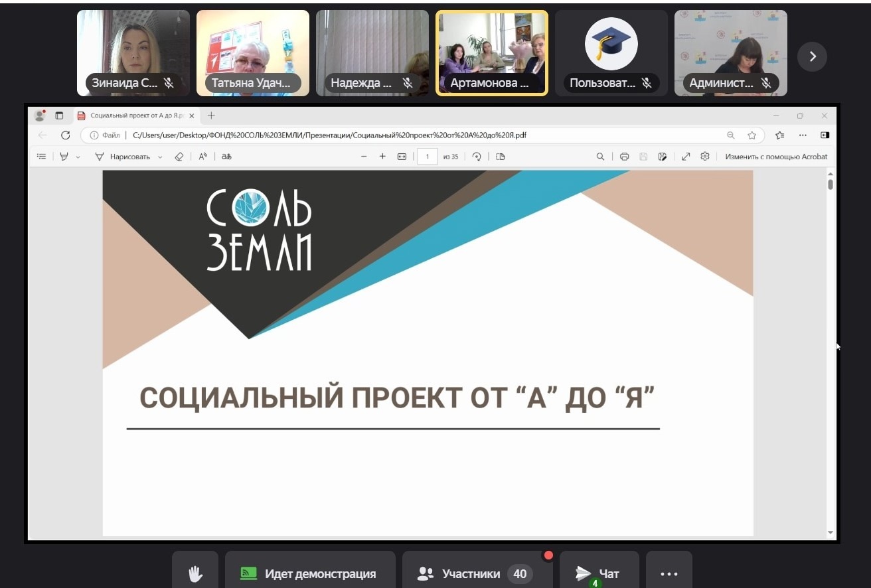Click the 'из 35' page count text
This screenshot has height=588, width=871.
[x=451, y=157]
